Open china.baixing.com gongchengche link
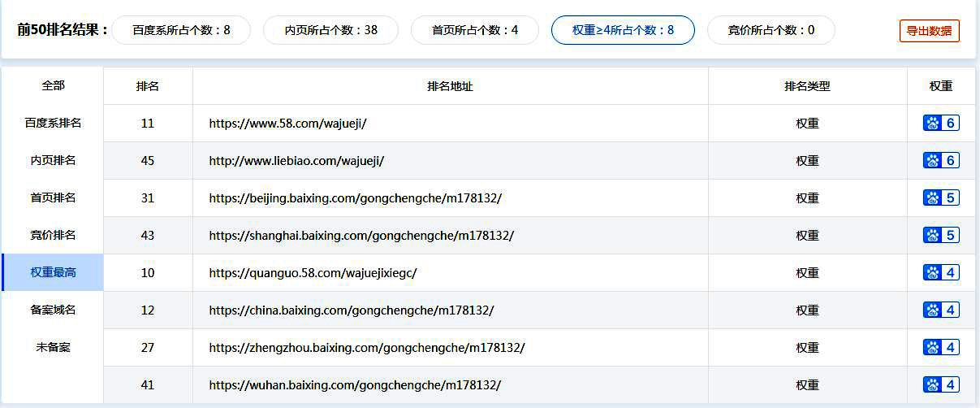 click(352, 310)
